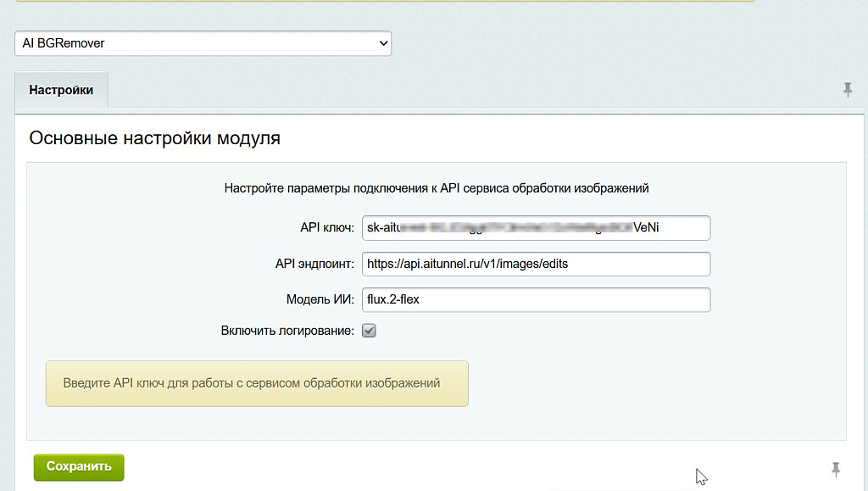The height and width of the screenshot is (491, 868).
Task: Switch to the Настройки tab
Action: [61, 90]
